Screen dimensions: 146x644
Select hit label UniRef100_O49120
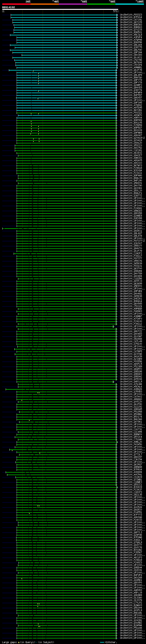click(x=131, y=143)
